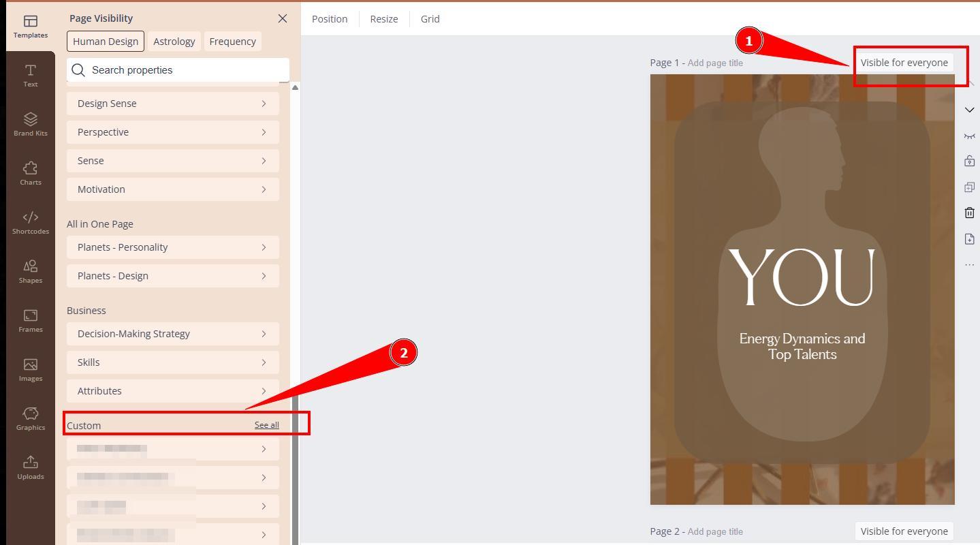Toggle Page 1 Visible for everyone
The width and height of the screenshot is (980, 545).
(904, 63)
